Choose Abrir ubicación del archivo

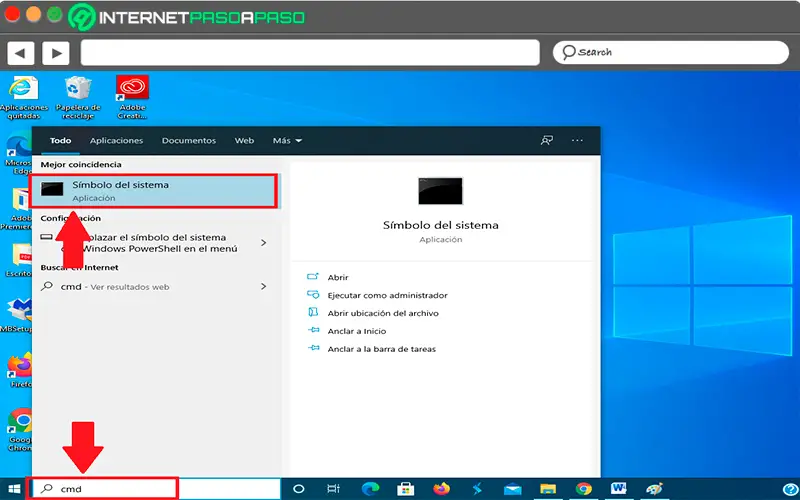pos(383,313)
